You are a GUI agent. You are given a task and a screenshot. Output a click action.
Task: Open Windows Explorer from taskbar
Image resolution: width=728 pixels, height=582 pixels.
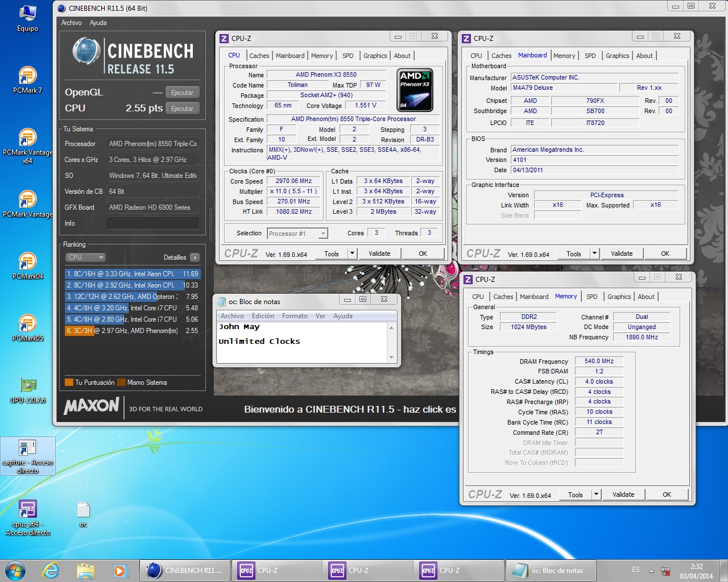[x=85, y=571]
